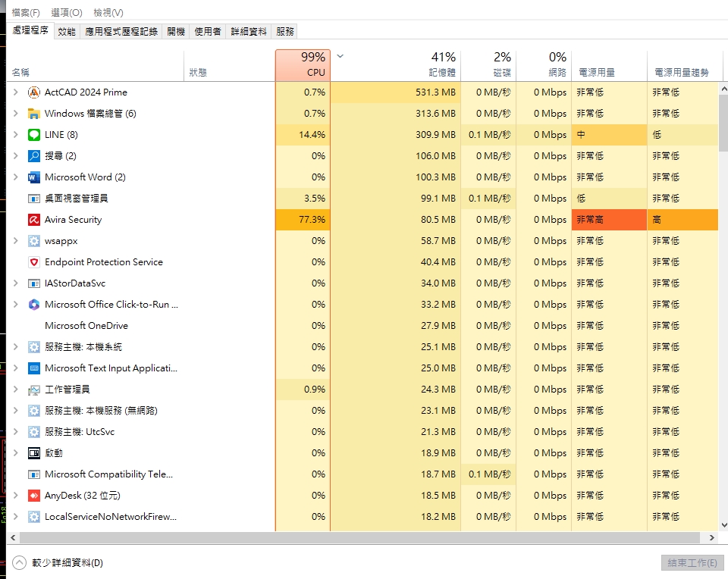
Task: Switch to the 服務 tab
Action: (x=284, y=32)
